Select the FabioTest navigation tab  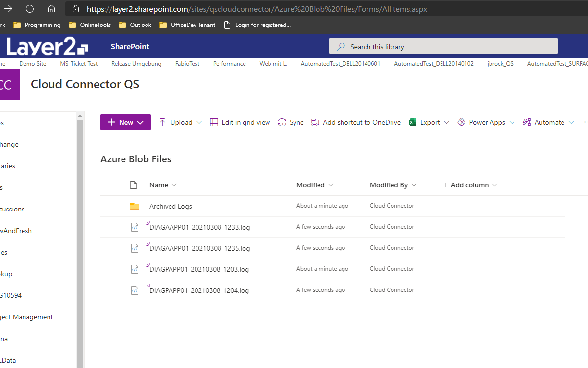pos(187,64)
